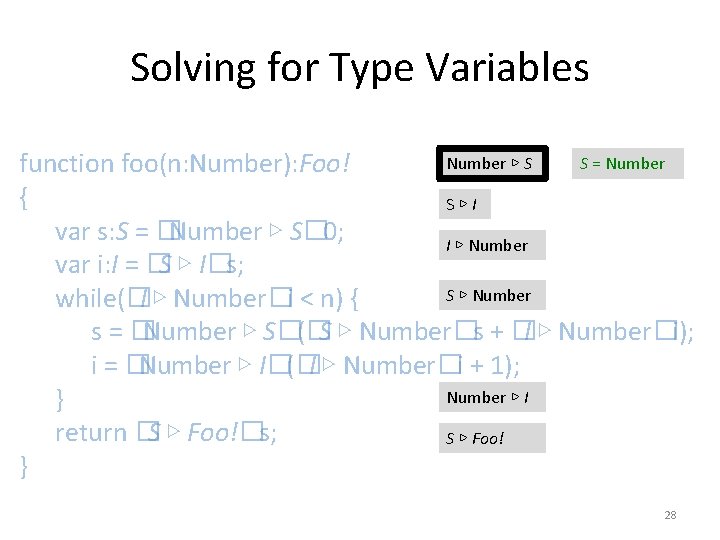Click the loop's closing curly brace
The image size is (720, 540).
click(61, 400)
